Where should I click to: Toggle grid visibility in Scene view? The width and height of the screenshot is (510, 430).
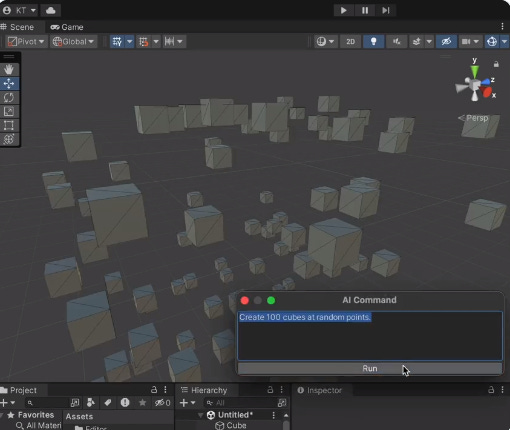(x=117, y=42)
